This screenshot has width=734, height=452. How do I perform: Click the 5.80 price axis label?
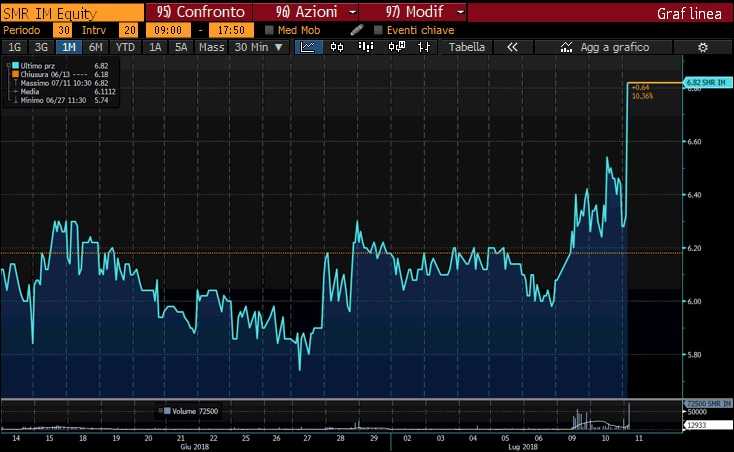coord(694,355)
